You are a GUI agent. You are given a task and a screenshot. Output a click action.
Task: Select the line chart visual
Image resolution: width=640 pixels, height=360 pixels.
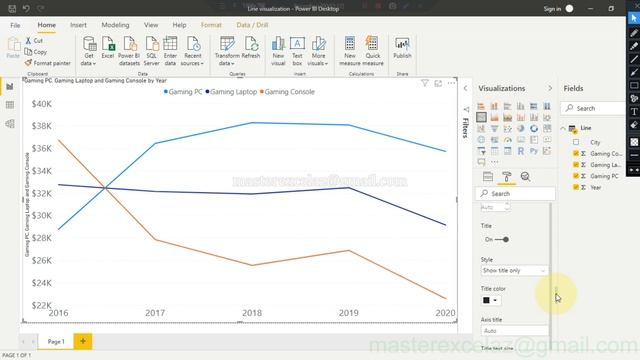[481, 118]
